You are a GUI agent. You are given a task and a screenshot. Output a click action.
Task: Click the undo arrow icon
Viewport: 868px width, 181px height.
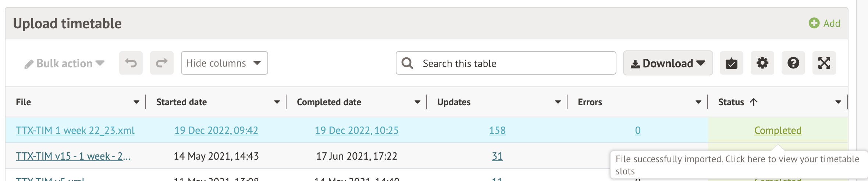coord(131,63)
